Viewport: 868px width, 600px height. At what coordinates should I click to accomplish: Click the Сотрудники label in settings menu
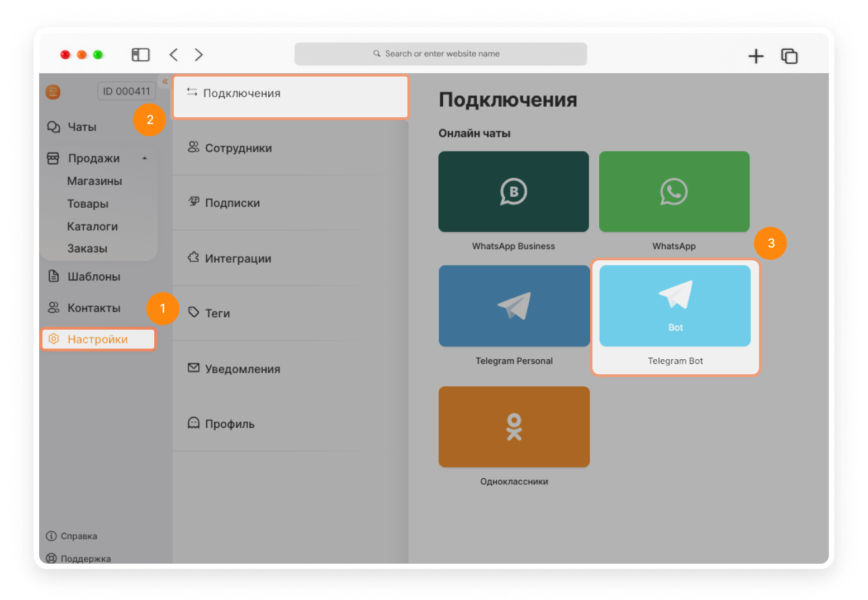[x=239, y=148]
